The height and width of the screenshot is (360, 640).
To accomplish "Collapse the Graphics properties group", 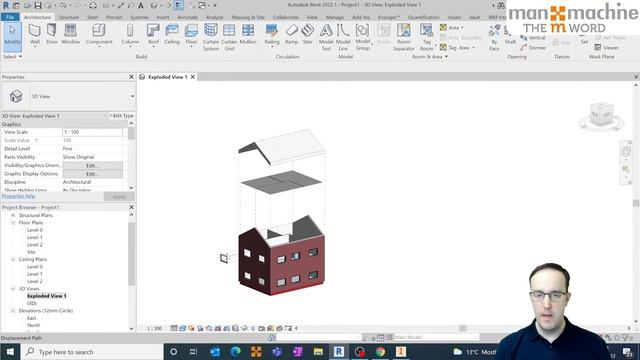I will click(131, 124).
